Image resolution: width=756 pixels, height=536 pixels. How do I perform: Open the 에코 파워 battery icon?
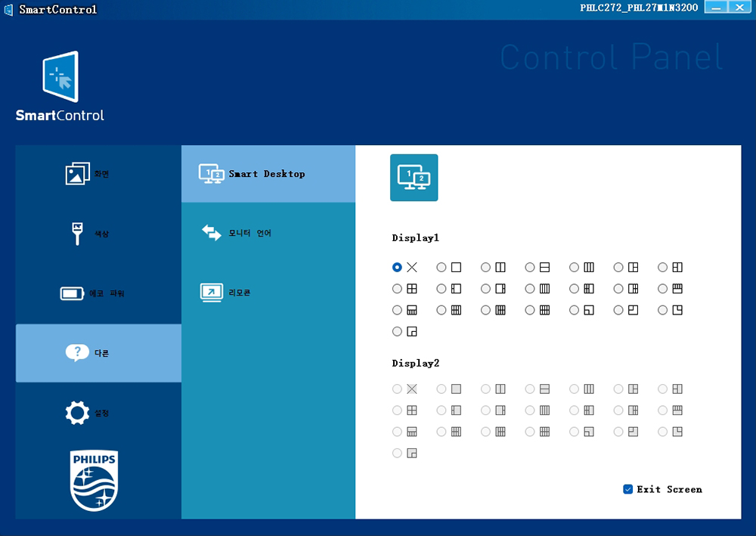(x=72, y=293)
